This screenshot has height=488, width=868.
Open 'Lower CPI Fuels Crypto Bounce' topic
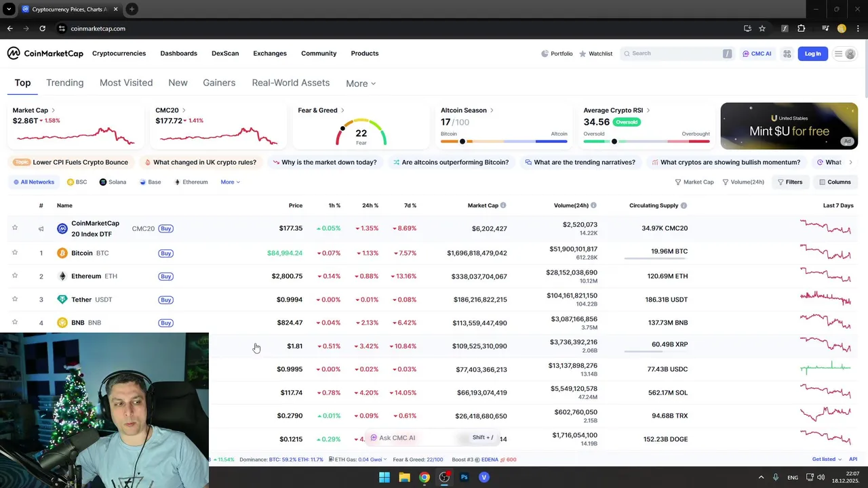tap(72, 163)
